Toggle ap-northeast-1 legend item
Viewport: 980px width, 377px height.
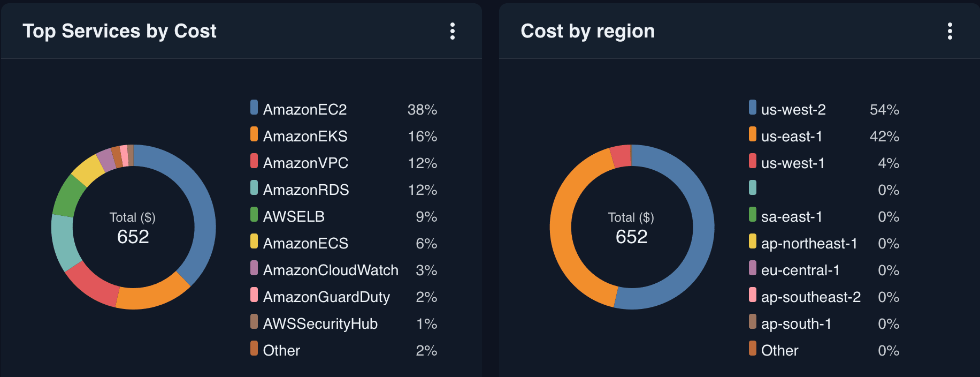tap(809, 244)
